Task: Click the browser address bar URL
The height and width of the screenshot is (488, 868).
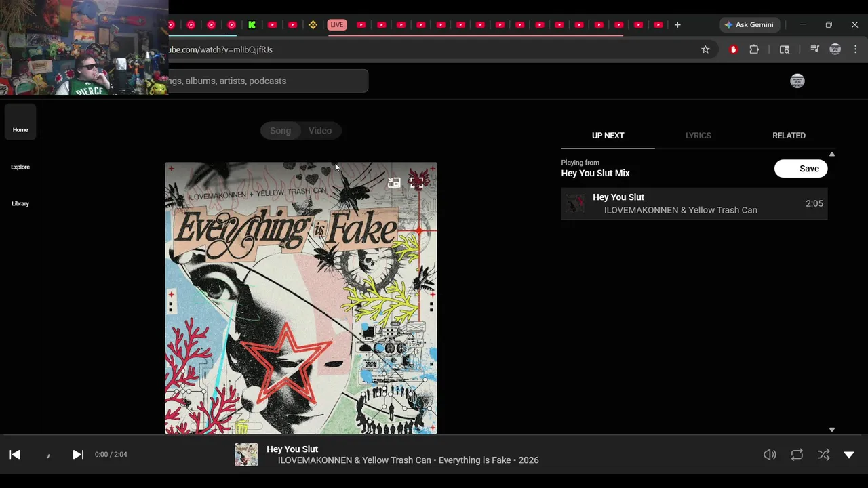Action: (220, 49)
